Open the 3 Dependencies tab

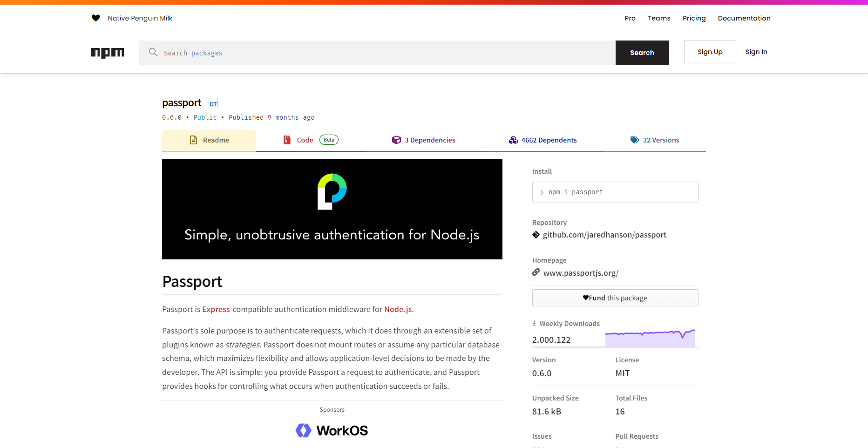pyautogui.click(x=424, y=140)
